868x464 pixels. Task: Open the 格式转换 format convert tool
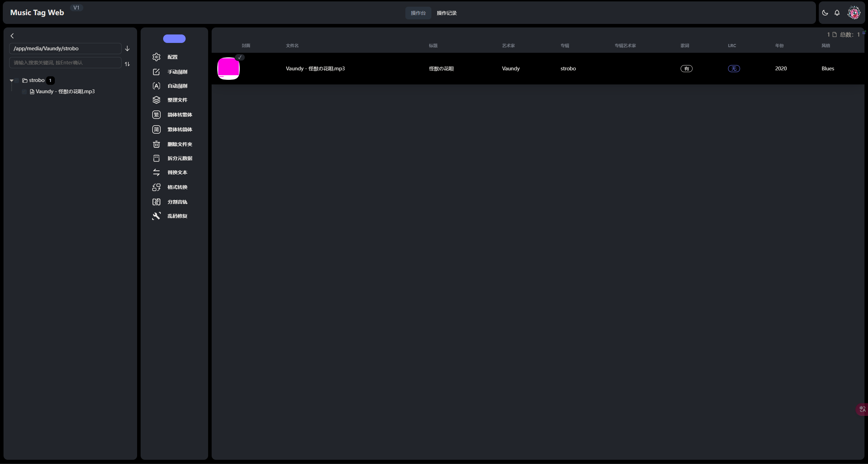[156, 187]
